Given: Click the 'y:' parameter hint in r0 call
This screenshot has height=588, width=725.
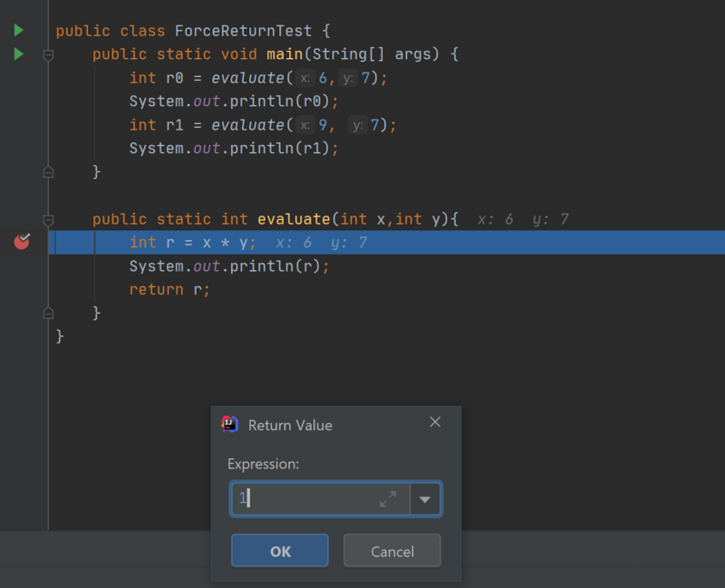Looking at the screenshot, I should click(348, 78).
